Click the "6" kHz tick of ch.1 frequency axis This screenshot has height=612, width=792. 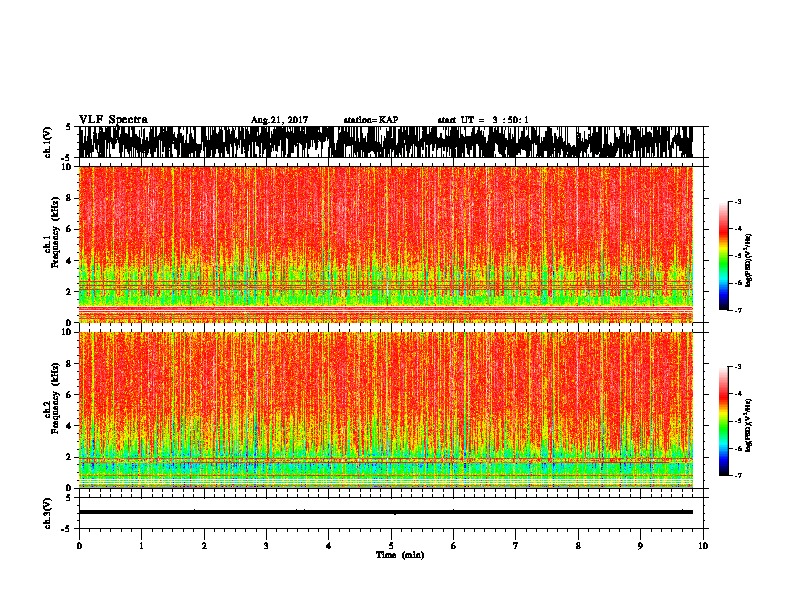pos(71,230)
